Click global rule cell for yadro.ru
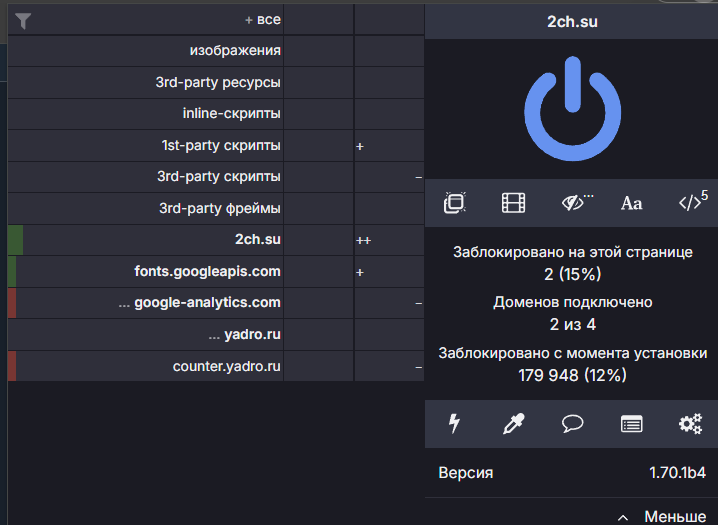Screen dimensions: 718x525 [319, 335]
